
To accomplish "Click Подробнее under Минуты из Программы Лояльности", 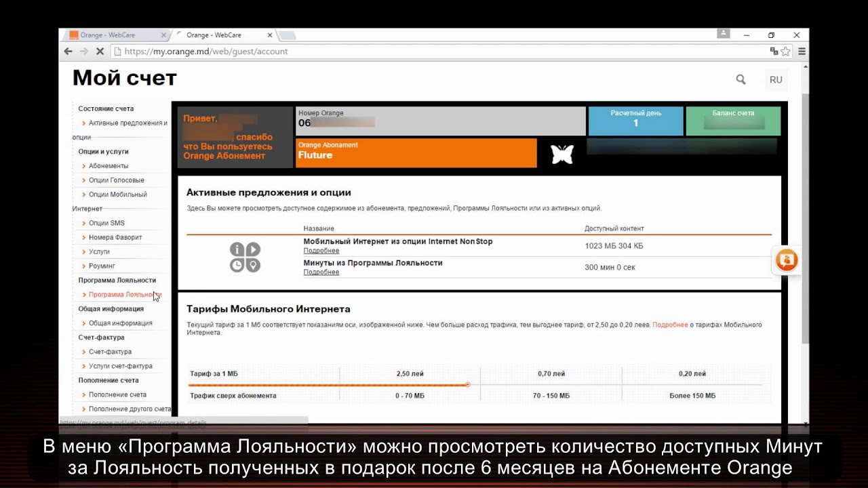I will (321, 272).
